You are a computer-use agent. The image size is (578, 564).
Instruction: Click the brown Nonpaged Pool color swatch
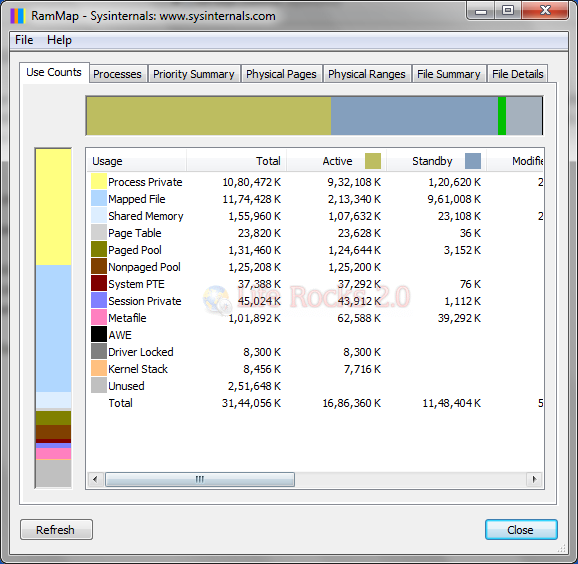click(99, 267)
